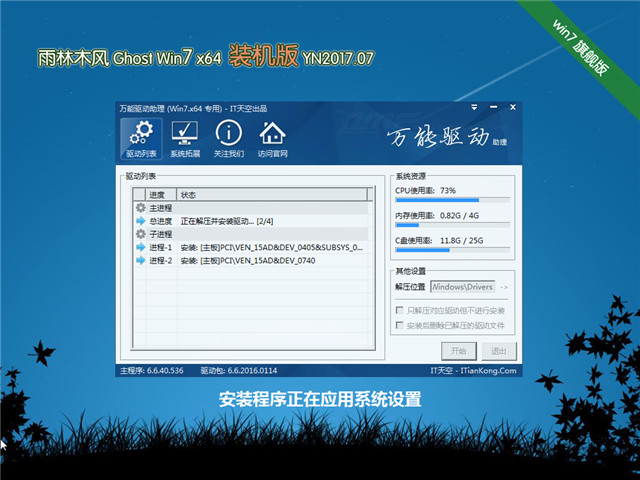The height and width of the screenshot is (480, 640).
Task: Click the 进程-1 status PCI\VEN_15AD&DEV_0405 text
Action: pos(271,247)
